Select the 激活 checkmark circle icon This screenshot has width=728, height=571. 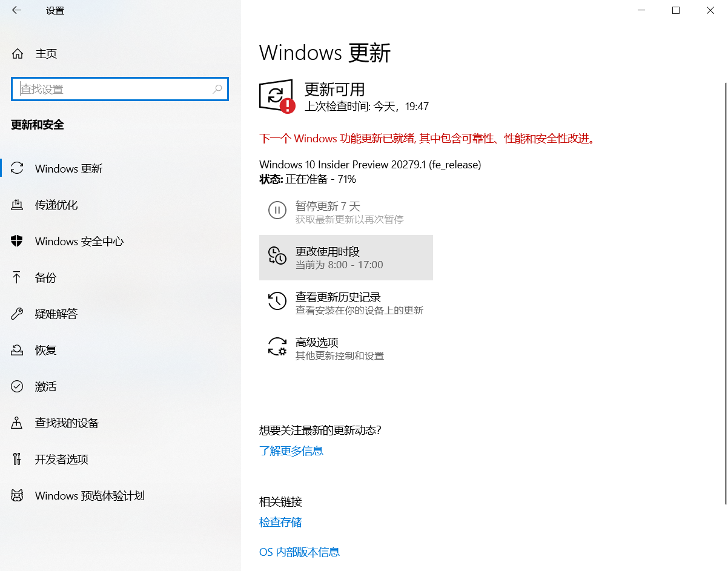tap(17, 386)
